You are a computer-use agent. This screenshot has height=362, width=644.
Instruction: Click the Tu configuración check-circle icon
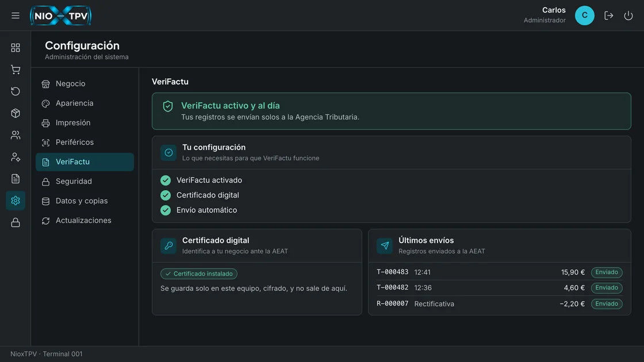click(x=168, y=153)
